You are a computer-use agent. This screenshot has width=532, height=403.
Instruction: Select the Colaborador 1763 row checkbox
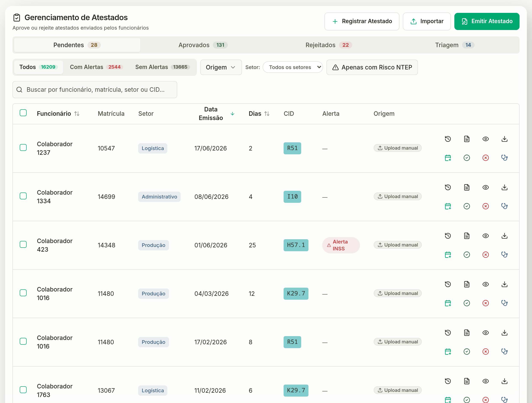click(x=23, y=390)
